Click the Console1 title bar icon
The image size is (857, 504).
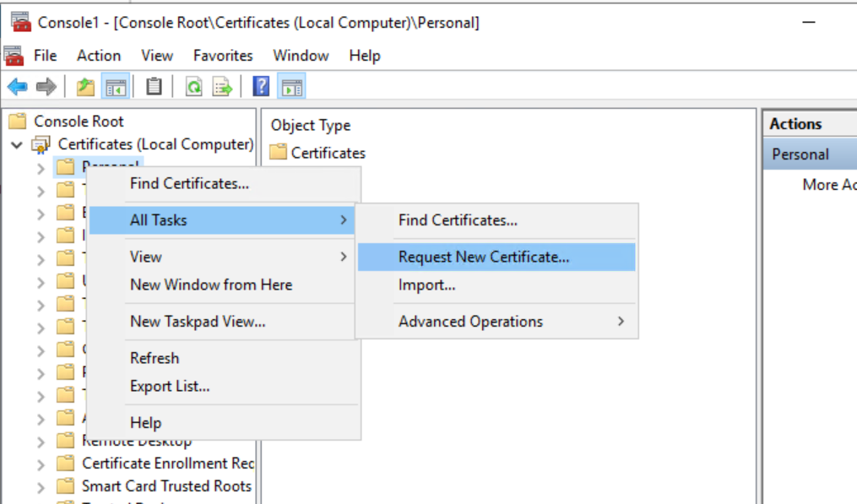21,23
